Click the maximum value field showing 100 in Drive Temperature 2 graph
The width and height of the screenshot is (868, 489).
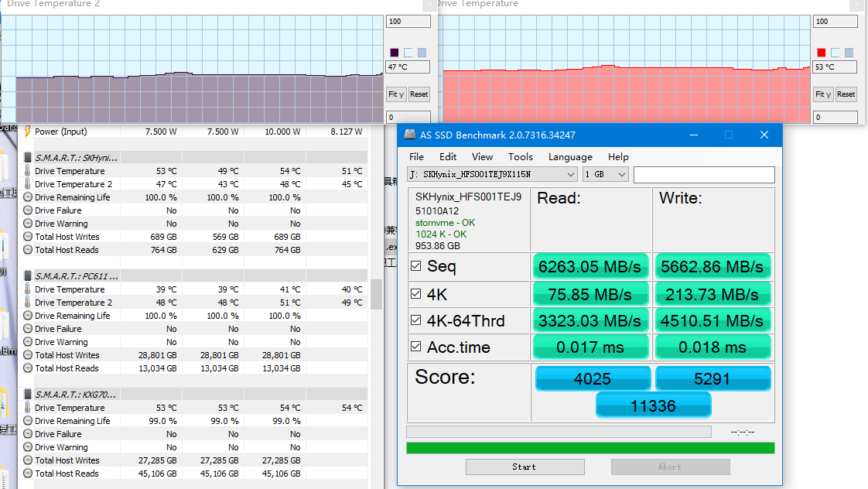coord(408,22)
